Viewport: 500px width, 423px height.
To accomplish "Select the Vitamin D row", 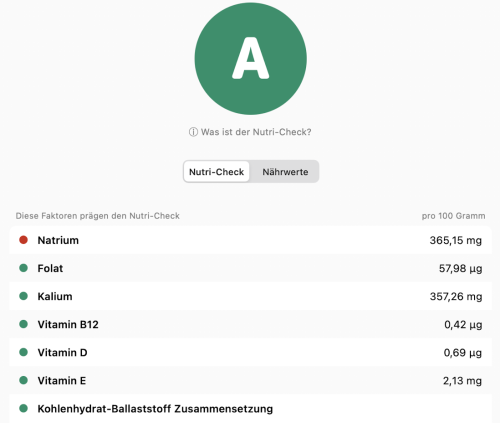I will (x=250, y=352).
